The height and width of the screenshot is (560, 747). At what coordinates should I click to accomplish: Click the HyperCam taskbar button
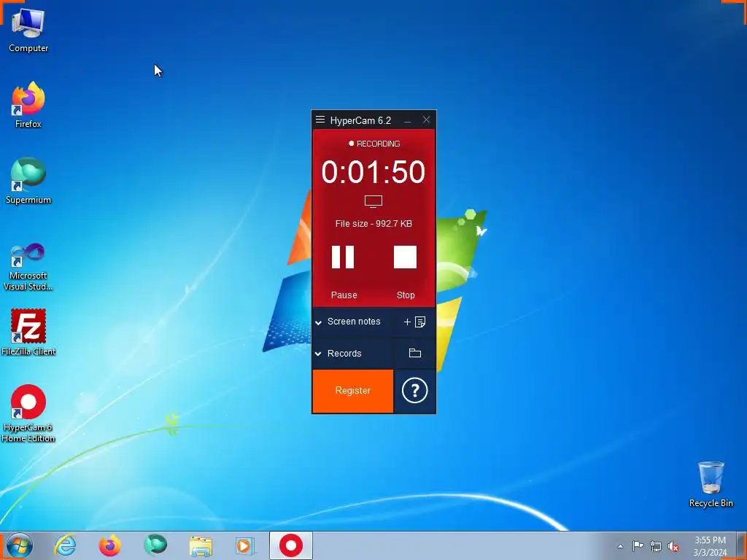(x=291, y=545)
